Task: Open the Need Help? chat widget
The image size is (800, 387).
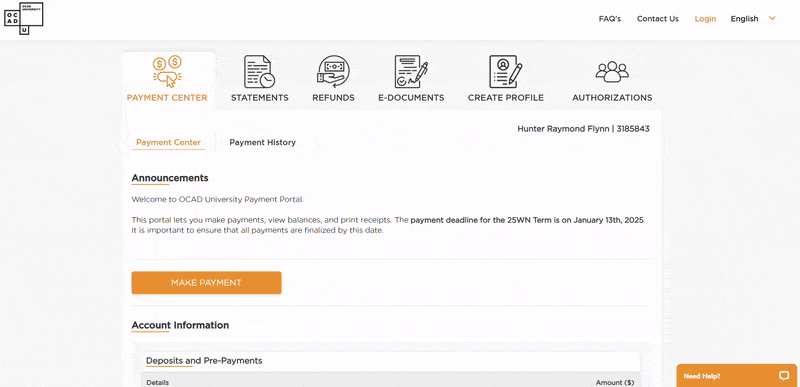Action: pyautogui.click(x=737, y=376)
